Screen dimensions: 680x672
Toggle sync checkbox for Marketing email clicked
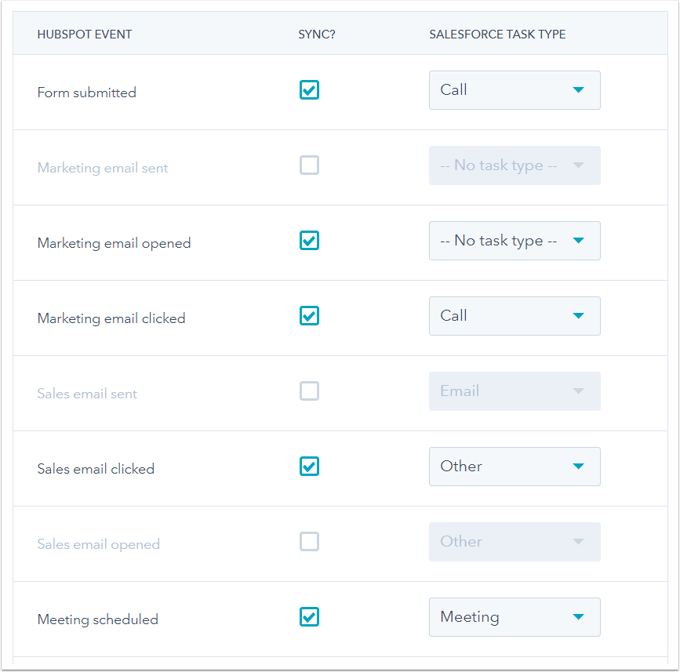coord(309,316)
